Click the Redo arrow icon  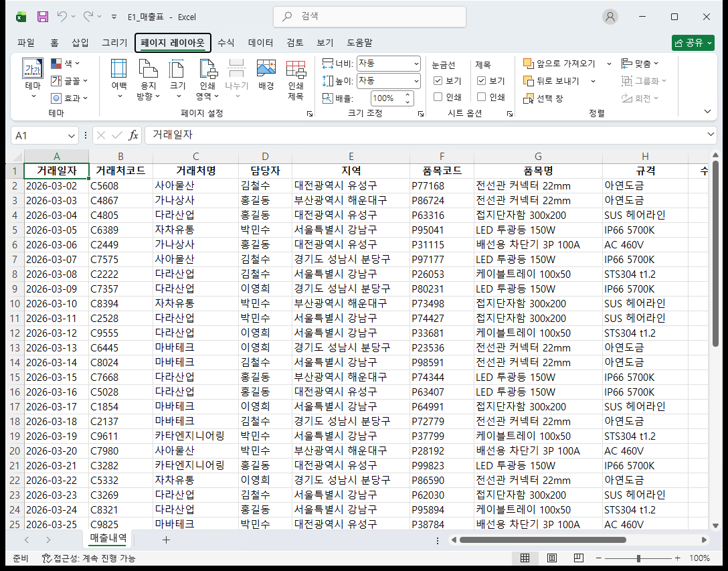tap(88, 17)
